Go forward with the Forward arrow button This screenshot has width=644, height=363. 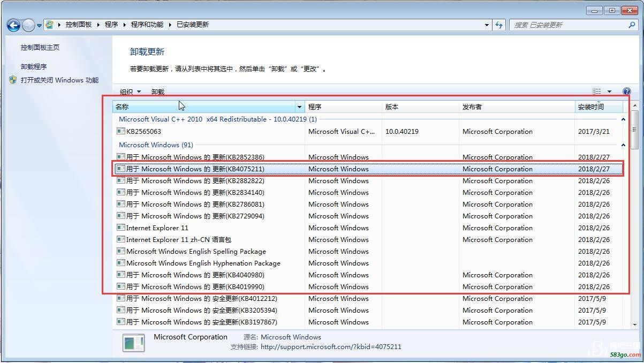[x=28, y=25]
